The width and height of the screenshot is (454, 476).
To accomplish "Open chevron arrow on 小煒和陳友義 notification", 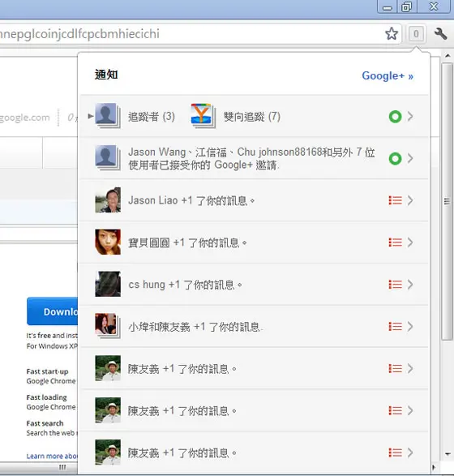I will point(410,326).
